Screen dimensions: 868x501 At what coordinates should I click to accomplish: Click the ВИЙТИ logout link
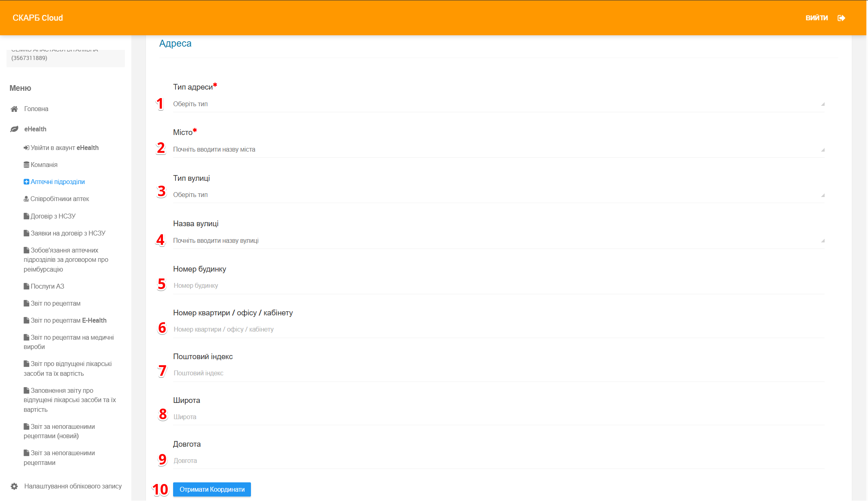(816, 18)
